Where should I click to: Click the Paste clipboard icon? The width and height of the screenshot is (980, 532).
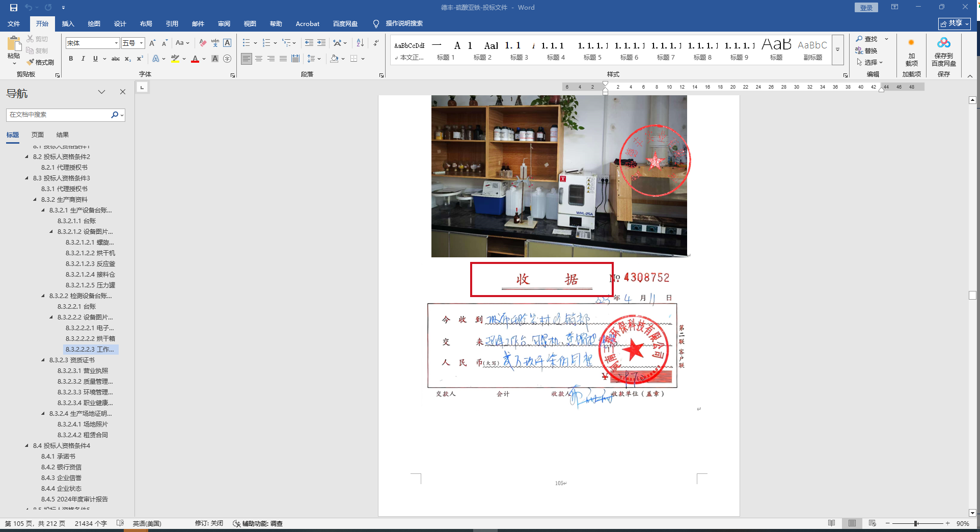tap(14, 44)
